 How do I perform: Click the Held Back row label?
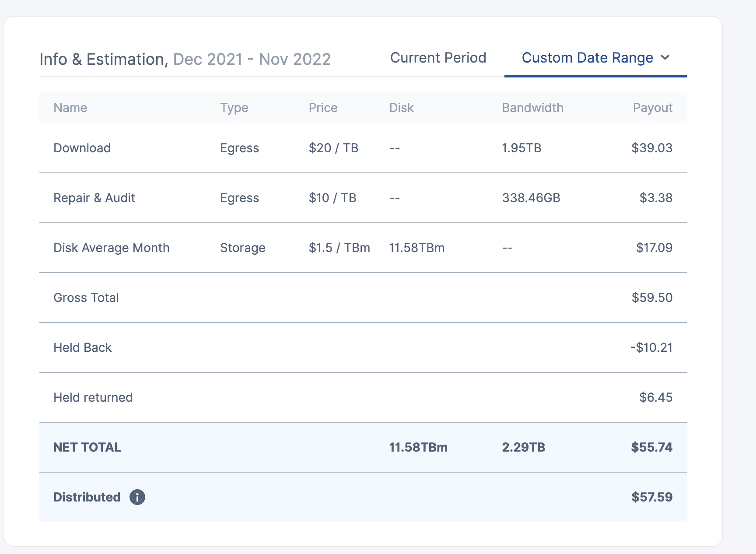coord(82,347)
